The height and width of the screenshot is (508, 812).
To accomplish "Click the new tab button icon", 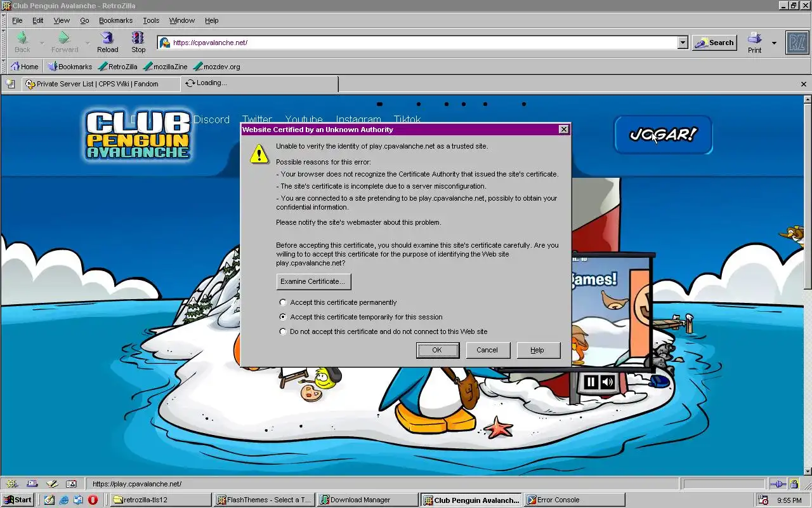I will tap(10, 83).
